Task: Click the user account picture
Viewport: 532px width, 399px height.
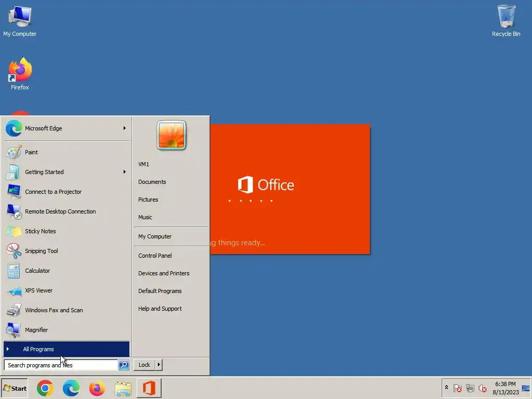Action: pos(171,136)
